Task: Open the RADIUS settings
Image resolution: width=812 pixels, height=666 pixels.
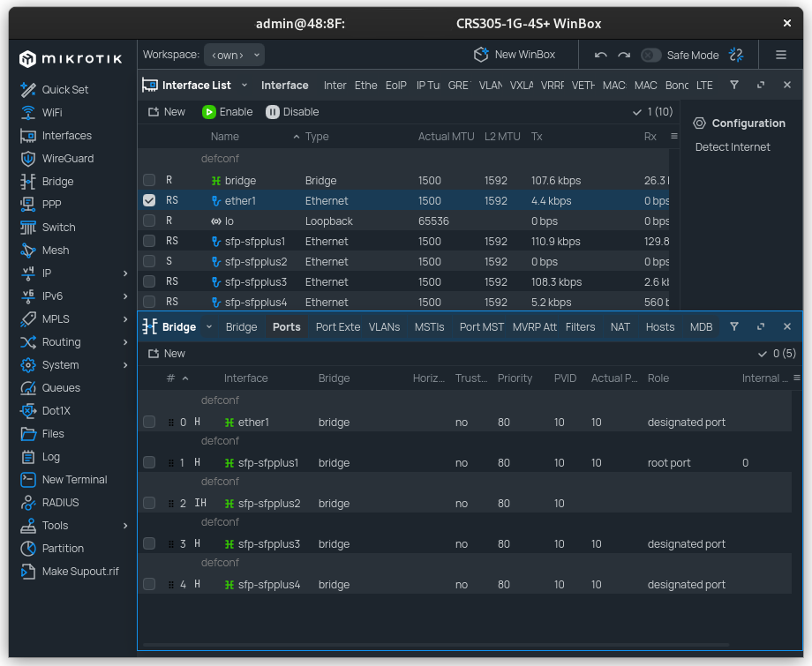Action: click(49, 503)
